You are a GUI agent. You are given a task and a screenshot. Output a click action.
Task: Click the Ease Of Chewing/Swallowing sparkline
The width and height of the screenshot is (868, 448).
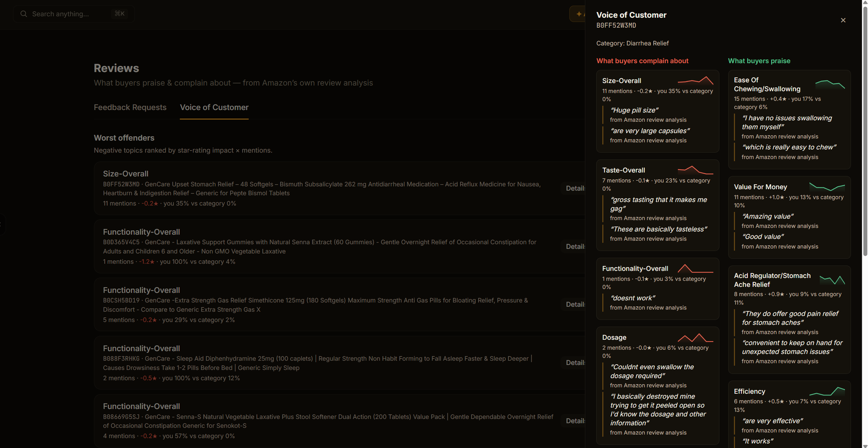tap(830, 84)
